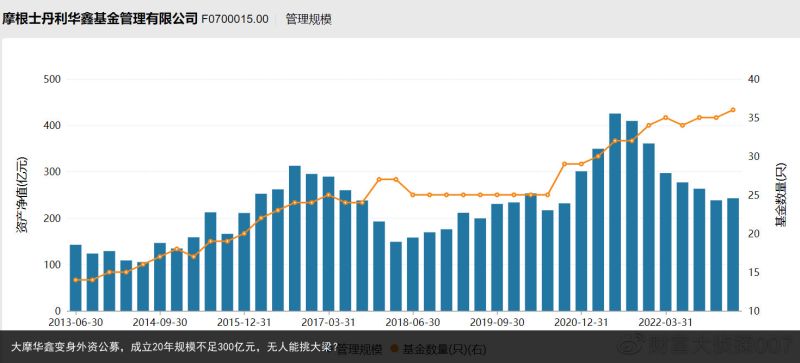800x363 pixels.
Task: Toggle the 管理规模 legend entry
Action: [x=360, y=349]
